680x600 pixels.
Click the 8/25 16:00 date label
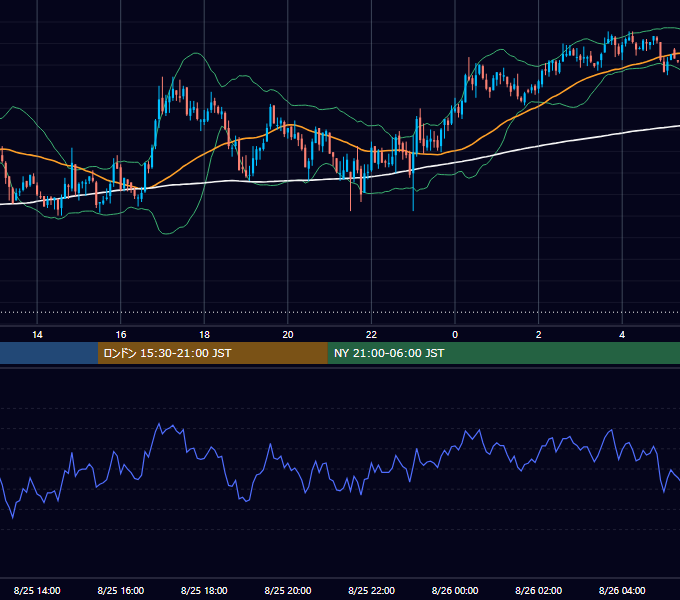coord(121,590)
